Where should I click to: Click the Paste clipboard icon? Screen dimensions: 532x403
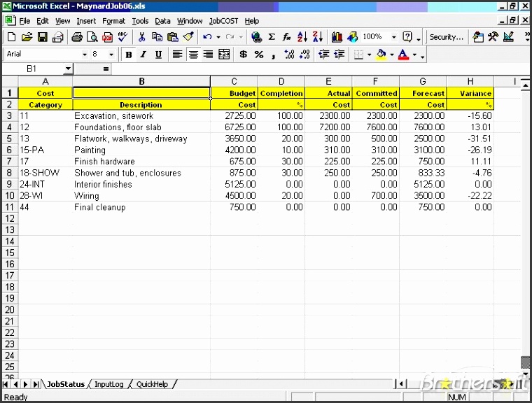click(173, 37)
